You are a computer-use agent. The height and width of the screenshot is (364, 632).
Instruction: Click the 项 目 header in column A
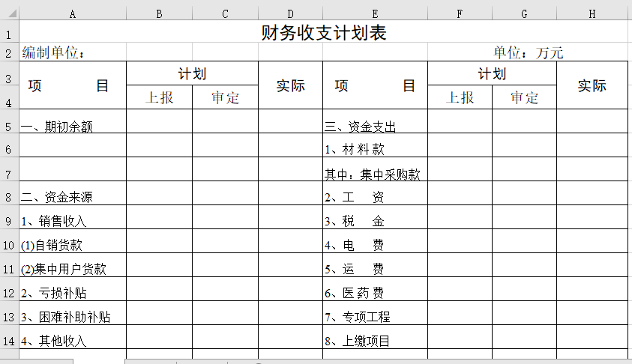click(x=73, y=85)
